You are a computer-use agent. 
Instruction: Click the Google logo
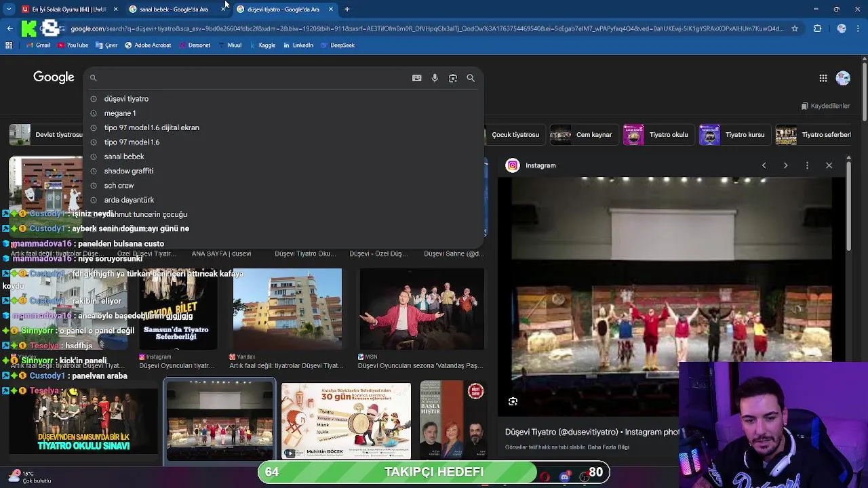(54, 77)
